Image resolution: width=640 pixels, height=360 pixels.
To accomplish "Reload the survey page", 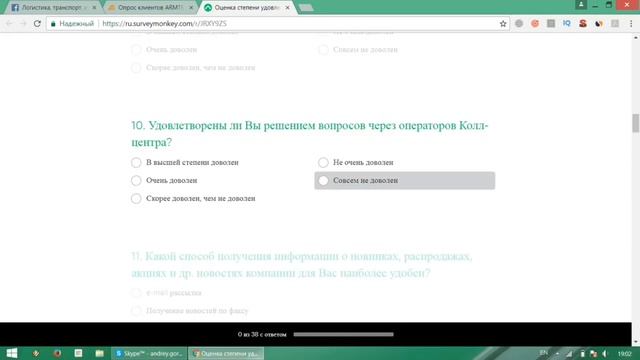I will tap(37, 24).
